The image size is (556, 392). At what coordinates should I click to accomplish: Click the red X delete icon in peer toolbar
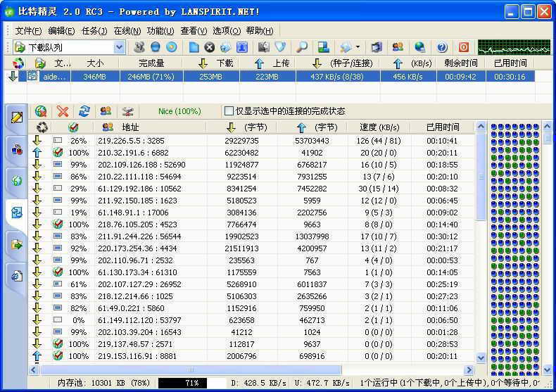coord(63,111)
